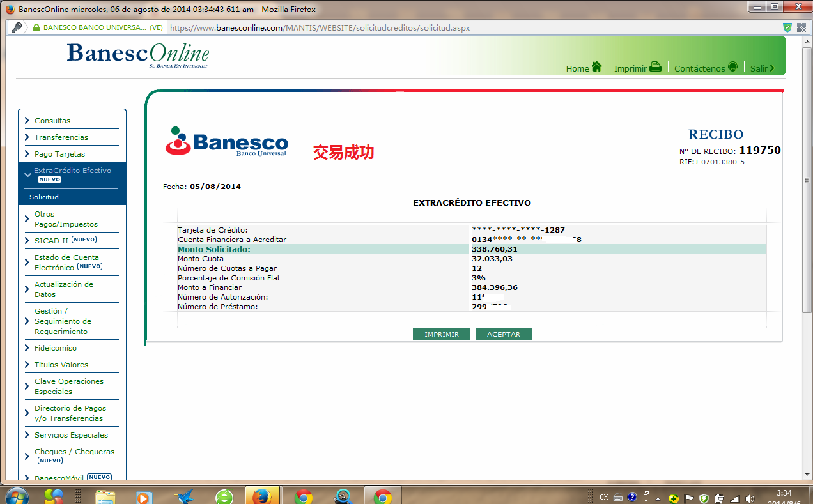
Task: Click the BanescOnline logo
Action: [138, 55]
